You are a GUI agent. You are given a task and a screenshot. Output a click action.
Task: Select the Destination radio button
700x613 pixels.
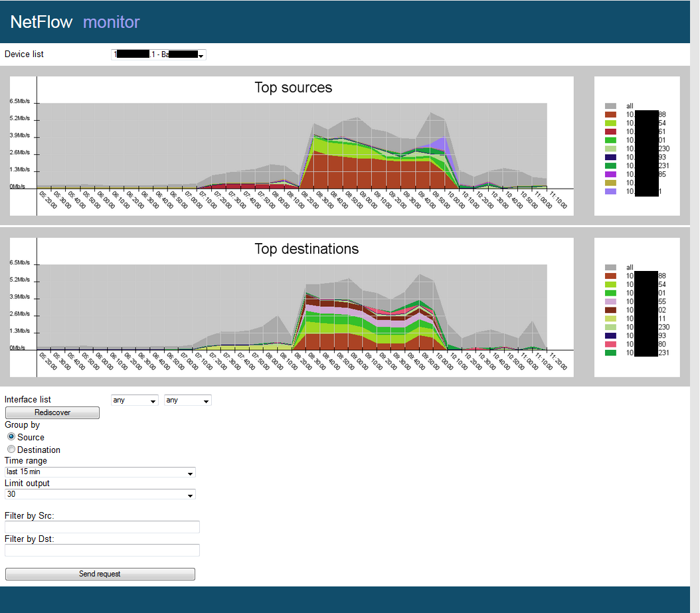11,449
